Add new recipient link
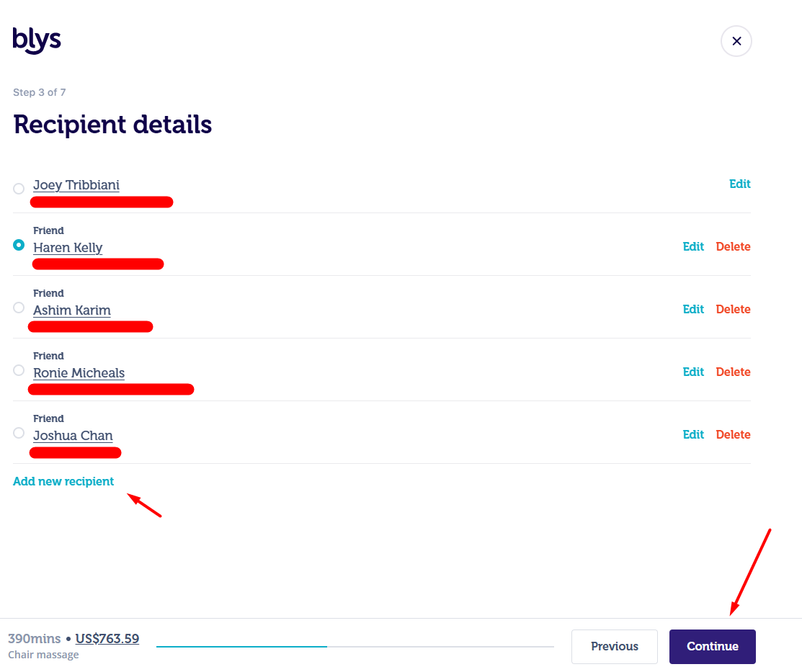The image size is (802, 672). (63, 481)
